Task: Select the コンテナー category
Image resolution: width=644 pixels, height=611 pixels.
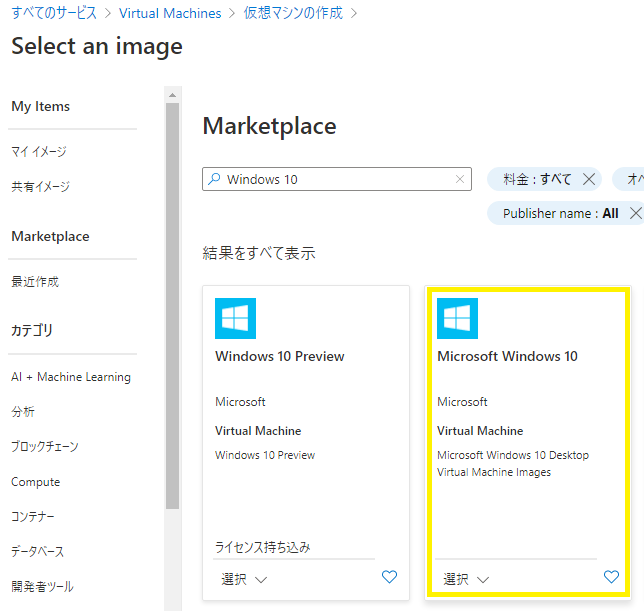Action: point(32,516)
